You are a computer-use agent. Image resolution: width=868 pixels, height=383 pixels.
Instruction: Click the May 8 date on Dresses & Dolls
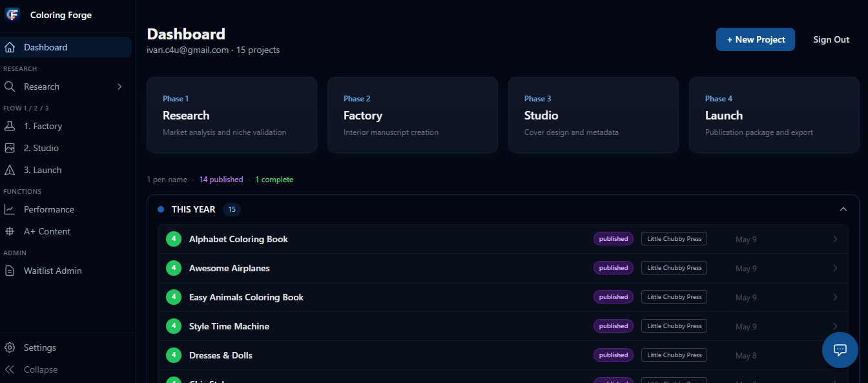point(746,356)
